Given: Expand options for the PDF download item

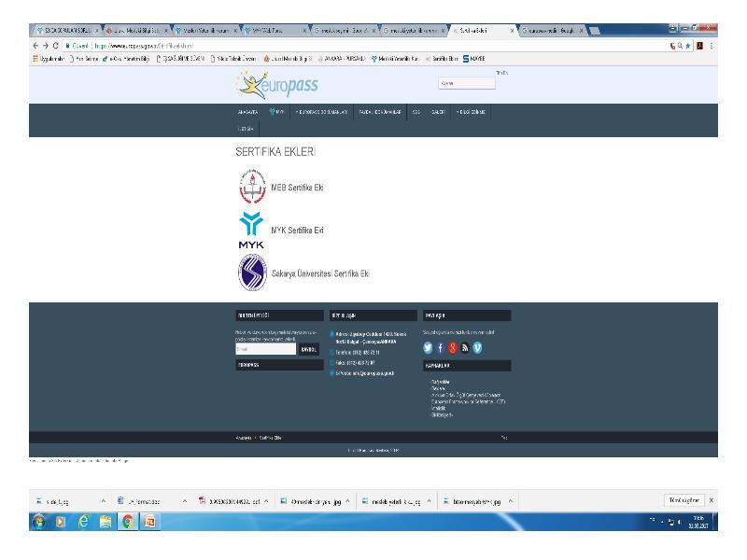Looking at the screenshot, I should 266,501.
